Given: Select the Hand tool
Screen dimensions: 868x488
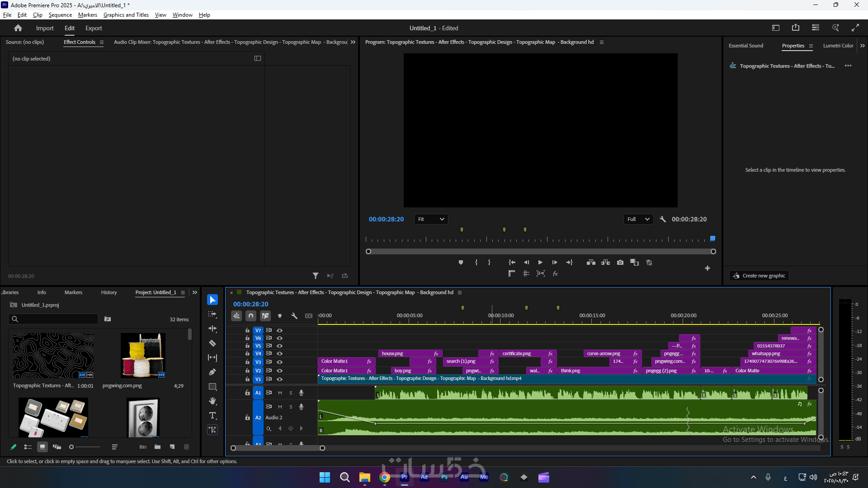Looking at the screenshot, I should [212, 401].
